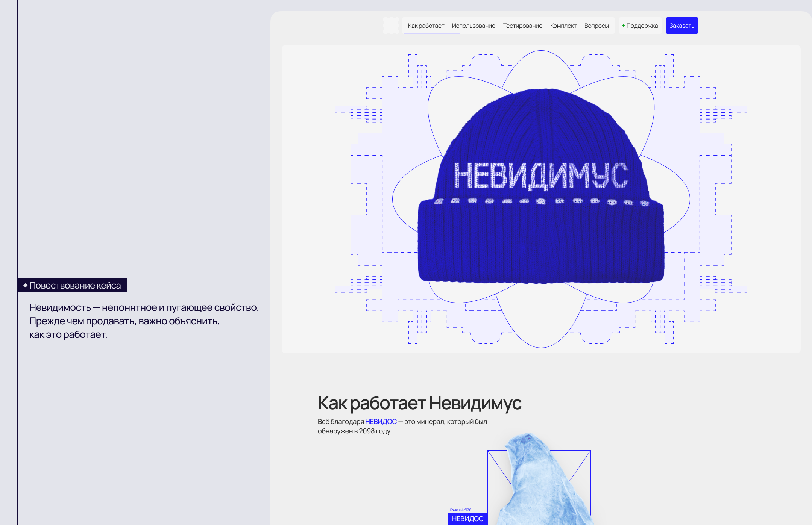The image size is (812, 525).
Task: Click the blue НЕВИДОС label tag
Action: [467, 519]
